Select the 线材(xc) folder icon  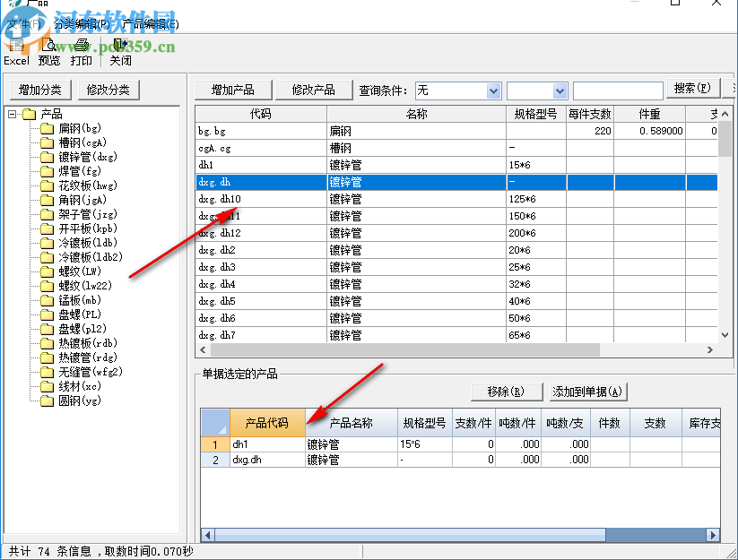47,386
